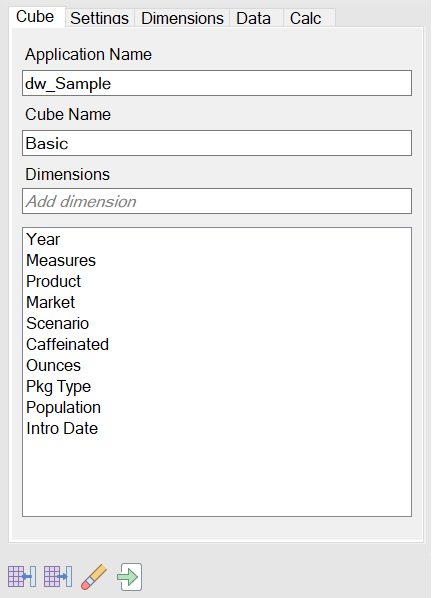Select the Measures dimension entry
Viewport: 433px width, 598px height.
coord(61,260)
